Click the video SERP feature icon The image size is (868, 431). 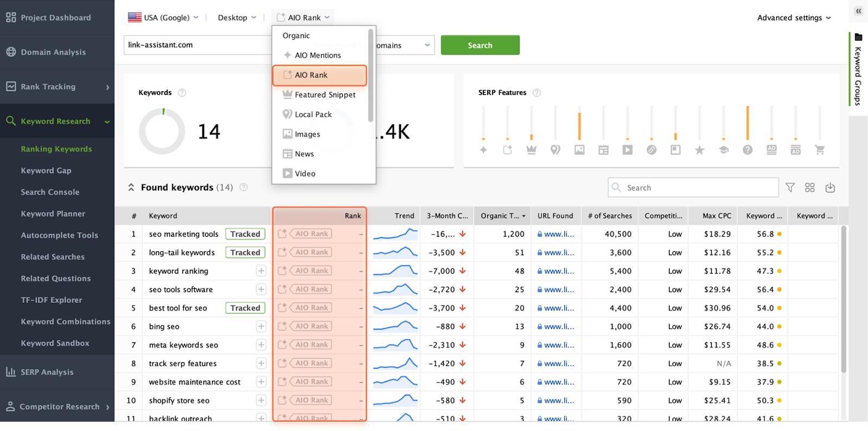click(x=627, y=150)
